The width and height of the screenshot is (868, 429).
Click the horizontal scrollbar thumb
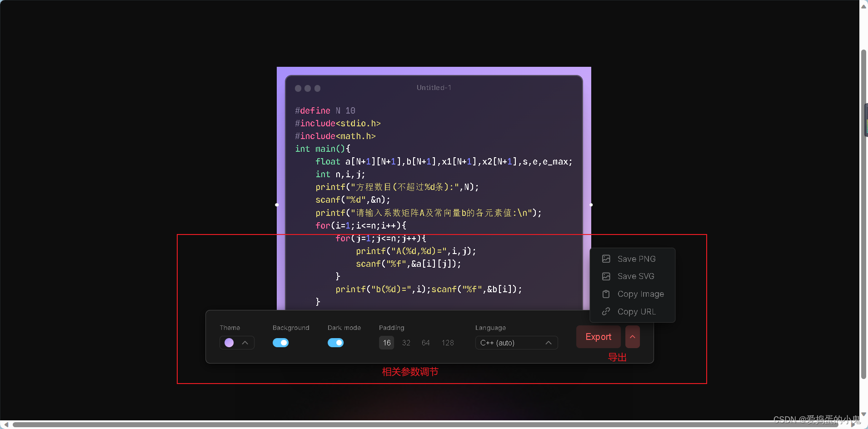(426, 424)
